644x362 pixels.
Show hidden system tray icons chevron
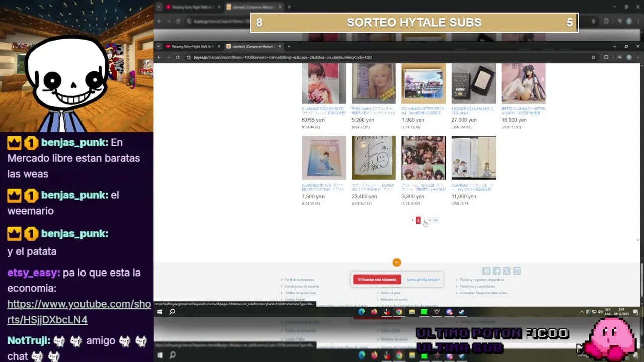click(x=582, y=312)
